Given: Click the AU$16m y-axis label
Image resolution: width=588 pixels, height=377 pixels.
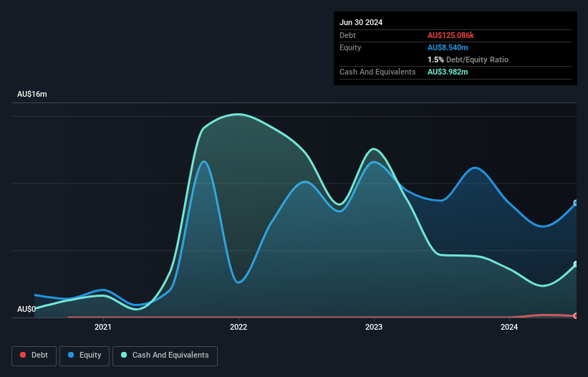Looking at the screenshot, I should pos(32,94).
